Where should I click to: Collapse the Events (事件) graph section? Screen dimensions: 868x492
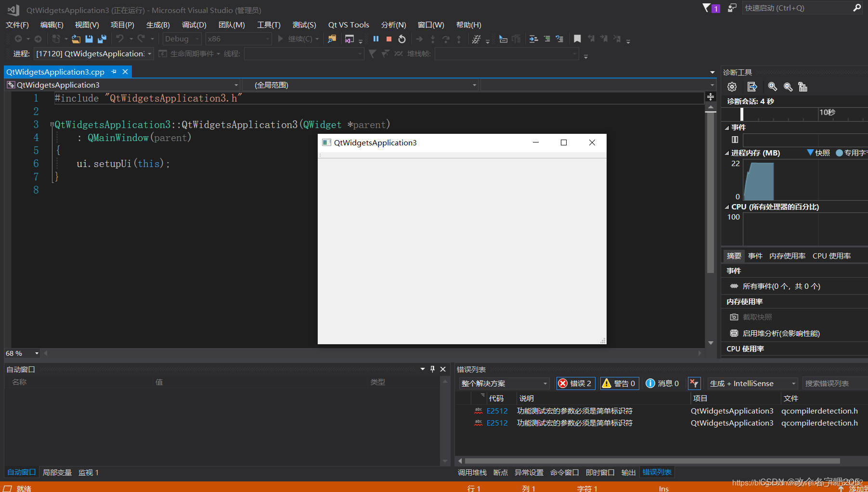click(727, 128)
